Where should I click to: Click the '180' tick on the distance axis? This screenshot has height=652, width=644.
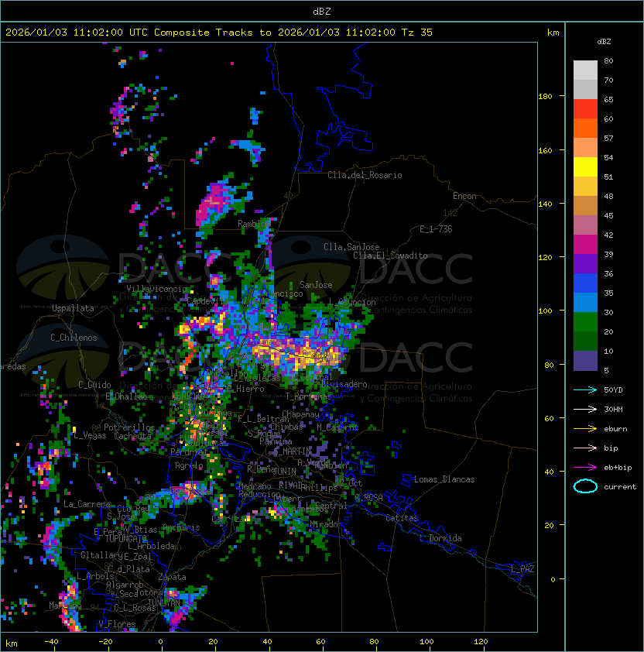click(x=545, y=97)
